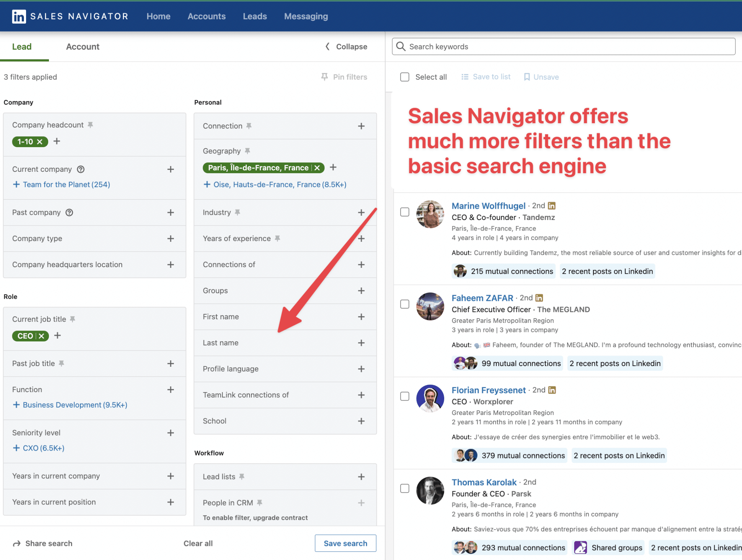Check the box next to Faheem ZAFAR

click(405, 304)
